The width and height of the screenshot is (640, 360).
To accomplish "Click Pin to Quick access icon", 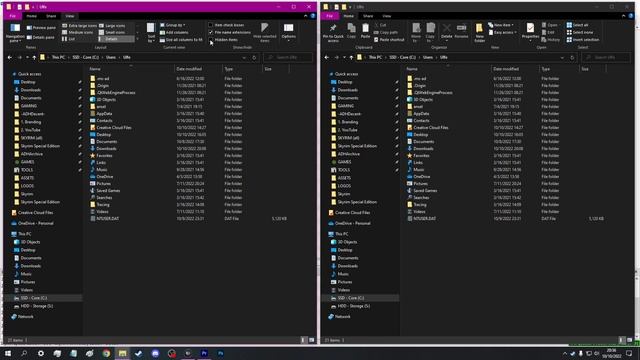I will 333,33.
